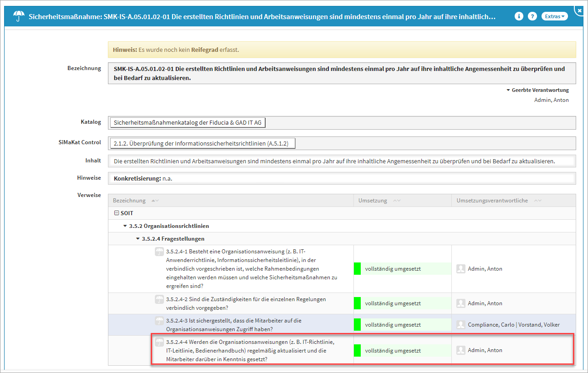This screenshot has height=373, width=588.
Task: Open help with question mark icon
Action: pyautogui.click(x=532, y=16)
